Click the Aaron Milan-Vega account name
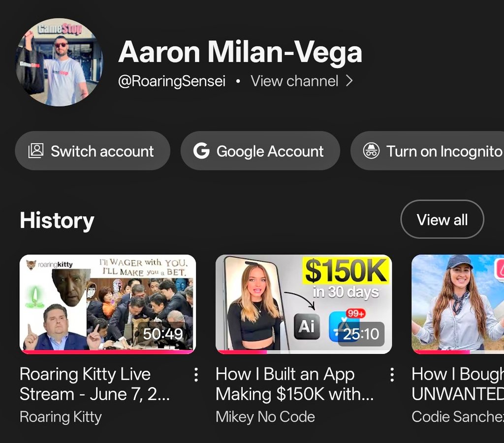The height and width of the screenshot is (443, 504). (x=240, y=52)
